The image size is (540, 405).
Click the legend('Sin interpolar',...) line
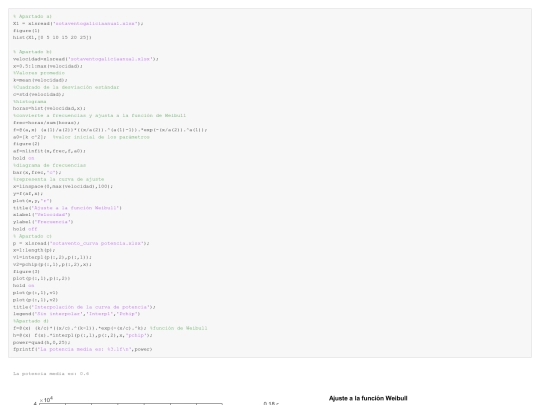pos(76,314)
